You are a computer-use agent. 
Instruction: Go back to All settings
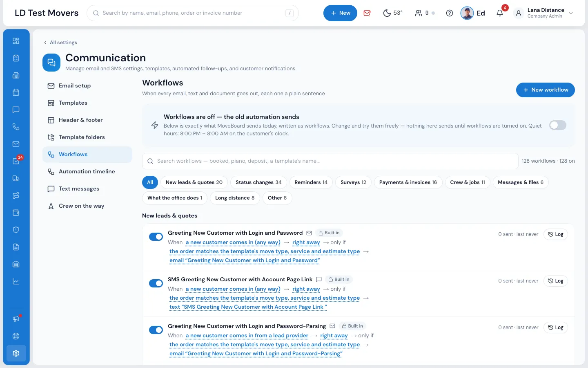pyautogui.click(x=60, y=43)
